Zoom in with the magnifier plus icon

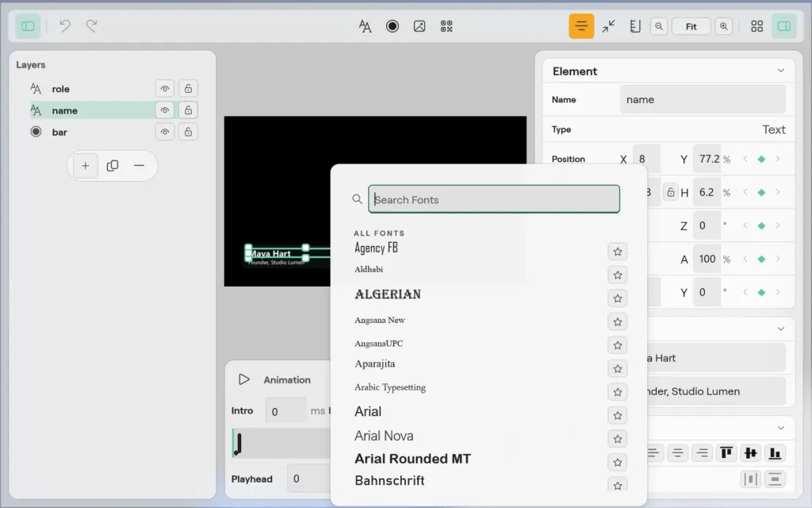coord(724,26)
